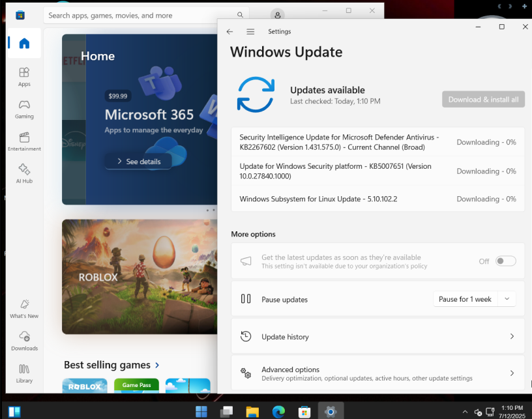The image size is (532, 419).
Task: Open What's New in Store sidebar
Action: [x=24, y=309]
